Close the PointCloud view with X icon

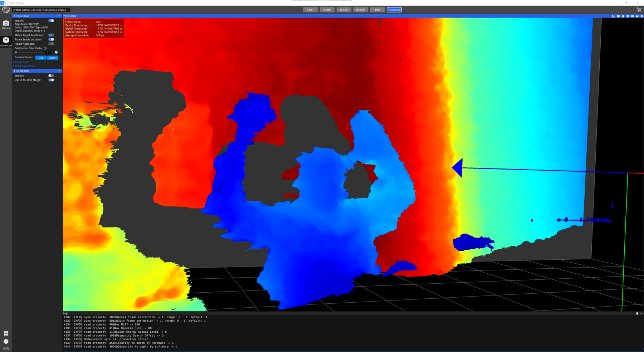coord(641,16)
